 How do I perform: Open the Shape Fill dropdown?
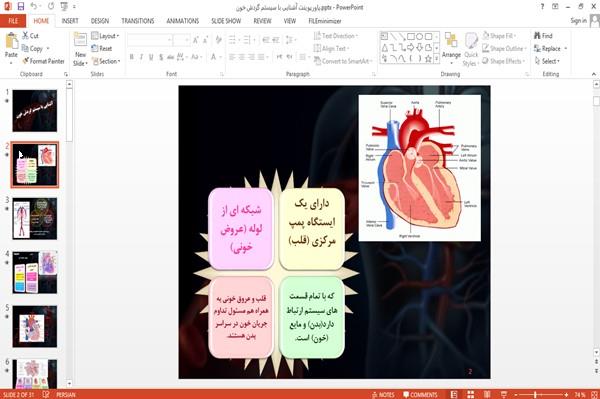(499, 36)
